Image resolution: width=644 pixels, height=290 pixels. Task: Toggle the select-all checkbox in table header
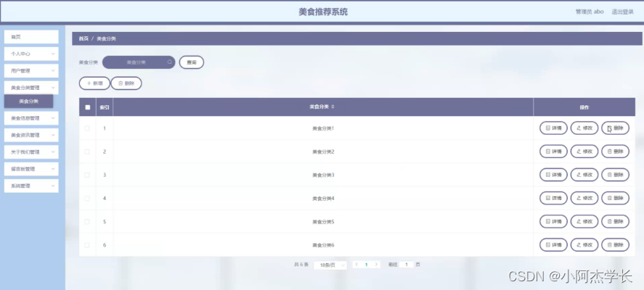87,107
